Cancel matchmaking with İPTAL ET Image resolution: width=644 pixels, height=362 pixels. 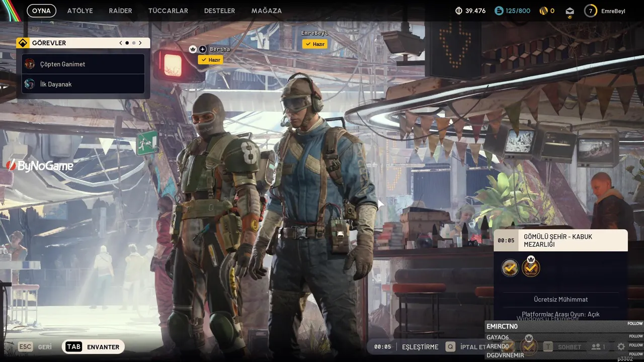(x=473, y=347)
